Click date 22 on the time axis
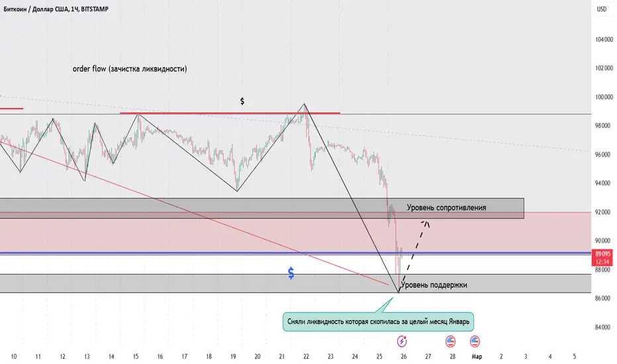Image resolution: width=617 pixels, height=364 pixels. point(306,357)
